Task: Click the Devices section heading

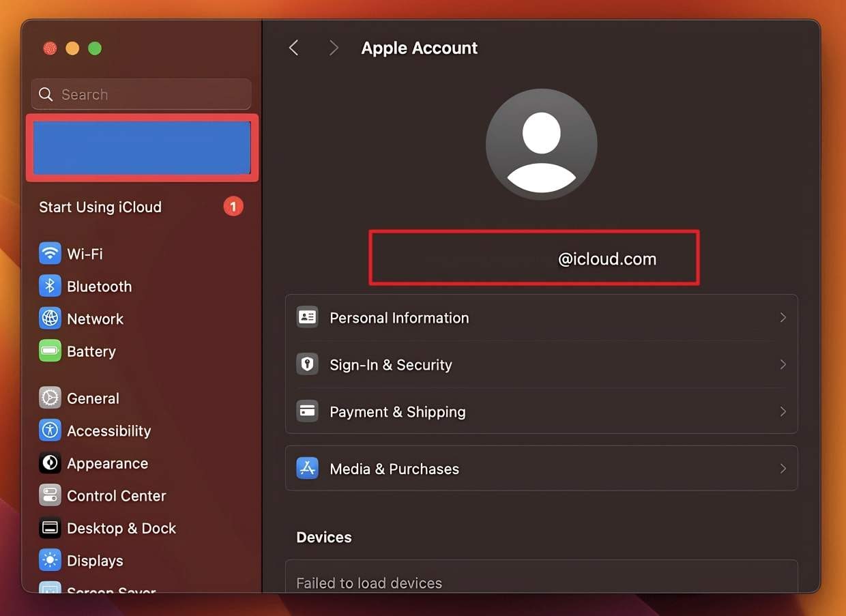Action: click(324, 537)
